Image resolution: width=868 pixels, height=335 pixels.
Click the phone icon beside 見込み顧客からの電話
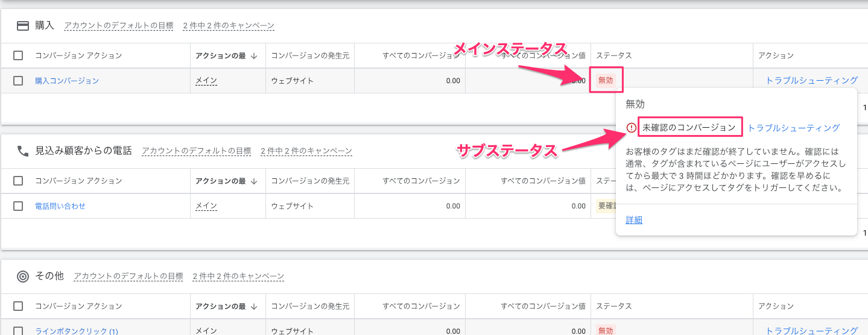pos(23,151)
